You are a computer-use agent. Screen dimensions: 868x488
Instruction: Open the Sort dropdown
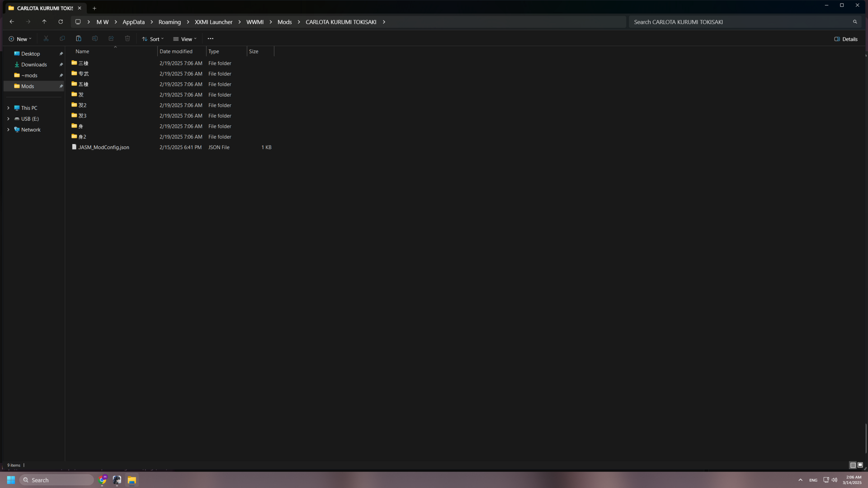tap(153, 39)
